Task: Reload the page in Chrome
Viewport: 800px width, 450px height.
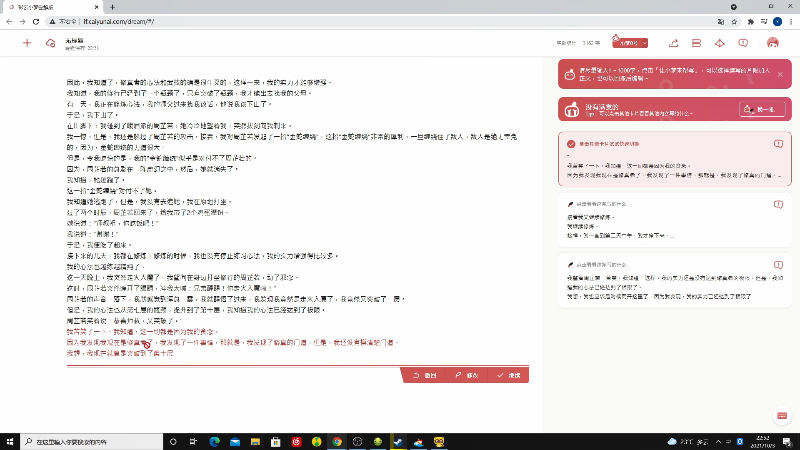Action: tap(36, 21)
